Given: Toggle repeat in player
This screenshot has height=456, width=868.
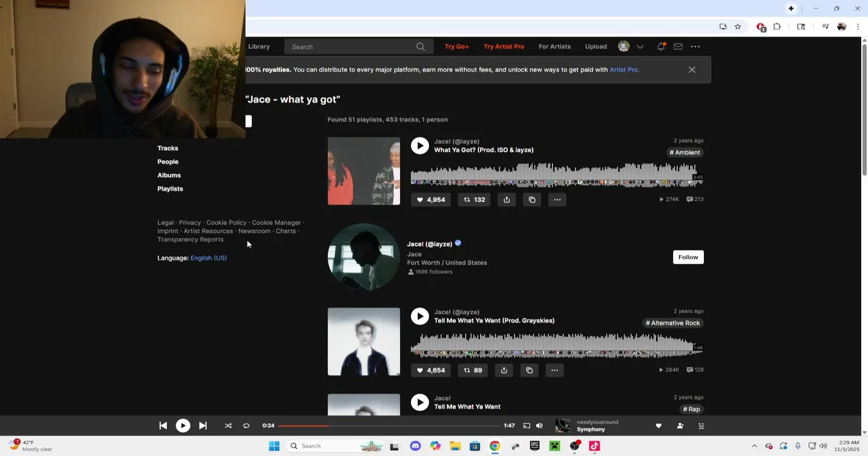Looking at the screenshot, I should point(246,426).
